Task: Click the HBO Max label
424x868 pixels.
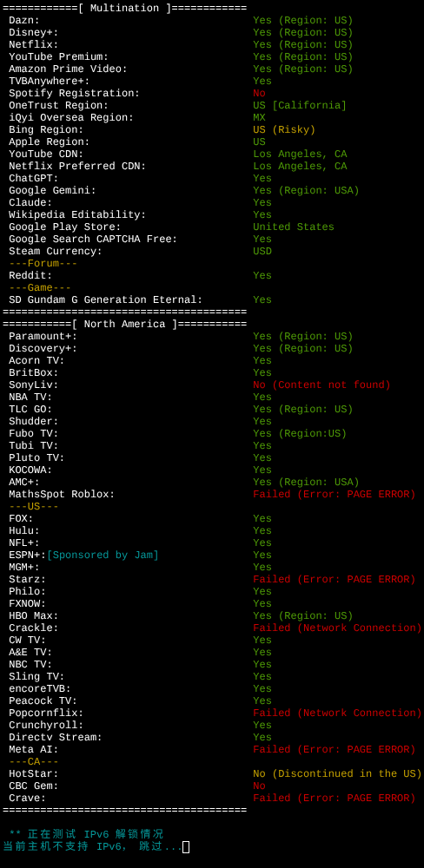Action: (x=34, y=616)
